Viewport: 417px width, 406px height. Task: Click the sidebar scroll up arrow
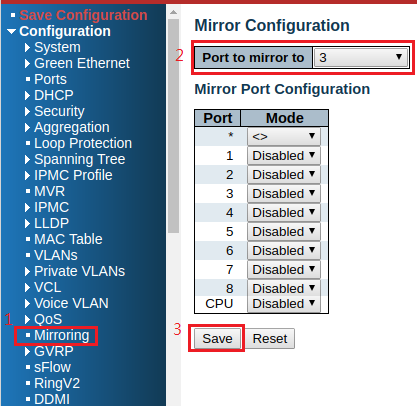[173, 12]
